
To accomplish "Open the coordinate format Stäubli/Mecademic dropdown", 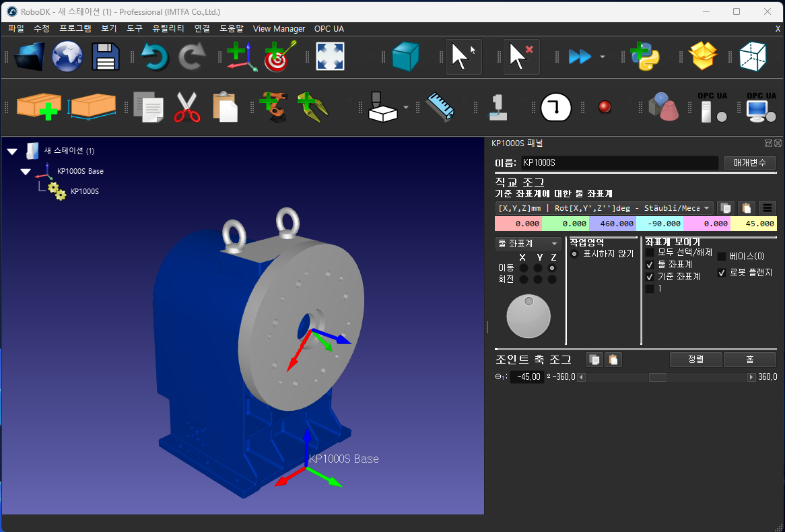I will tap(604, 208).
